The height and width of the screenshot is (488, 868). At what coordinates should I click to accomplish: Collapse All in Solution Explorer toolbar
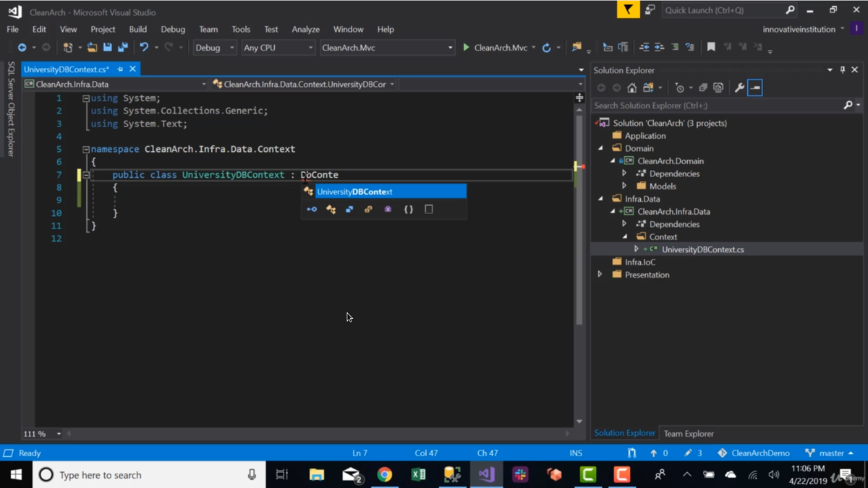[x=702, y=88]
